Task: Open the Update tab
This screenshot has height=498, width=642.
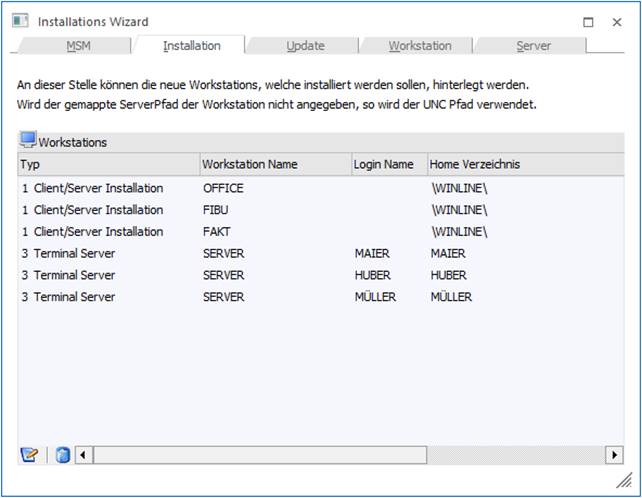Action: 305,46
